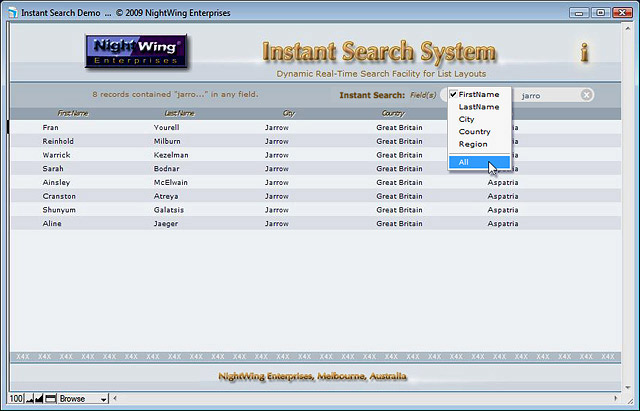
Task: Click the Instant Search field containing jarro
Action: click(x=547, y=96)
